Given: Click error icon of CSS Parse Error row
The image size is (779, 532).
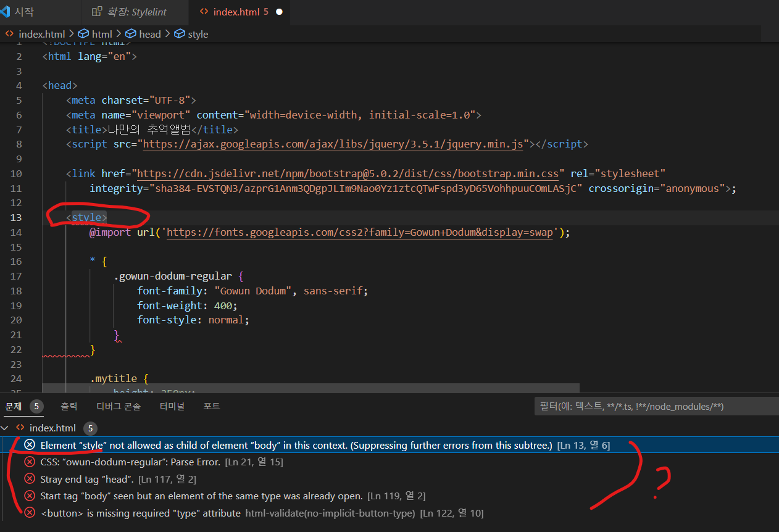Looking at the screenshot, I should point(29,462).
